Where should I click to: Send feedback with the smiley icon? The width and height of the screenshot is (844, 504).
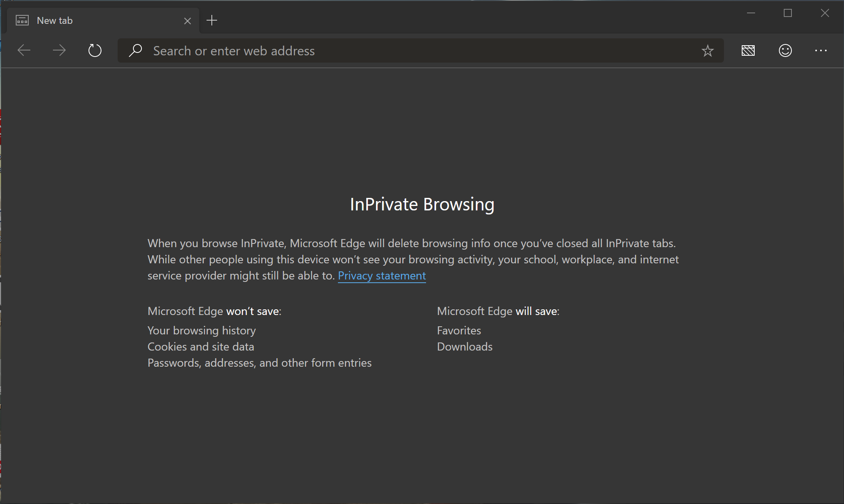(785, 50)
